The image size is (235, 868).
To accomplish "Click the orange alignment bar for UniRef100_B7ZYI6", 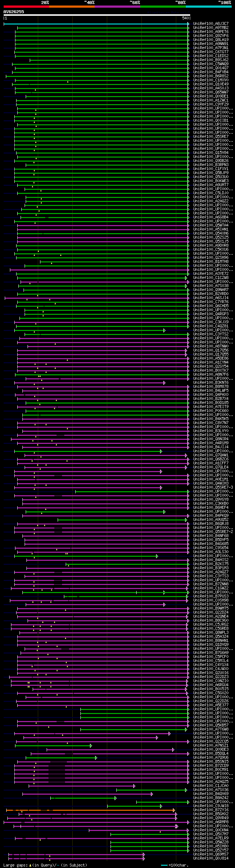I will click(x=90, y=810).
